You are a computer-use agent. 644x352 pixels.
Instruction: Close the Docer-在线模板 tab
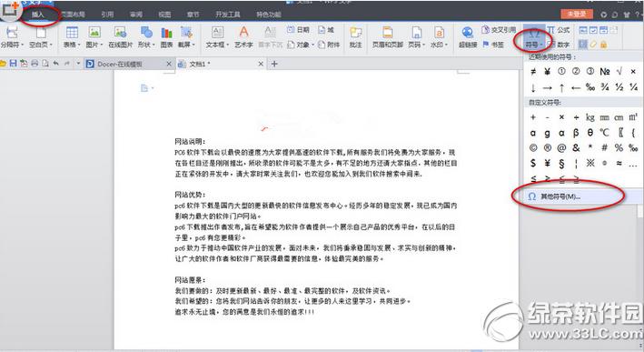[x=169, y=64]
